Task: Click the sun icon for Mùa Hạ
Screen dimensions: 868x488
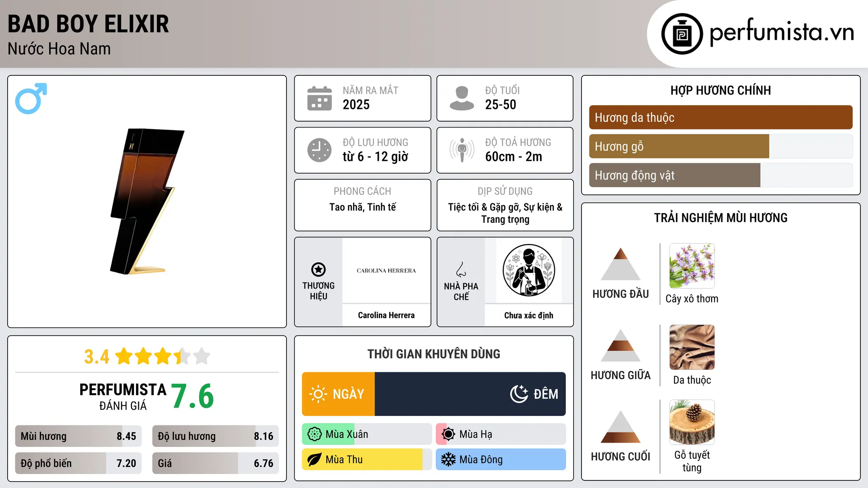Action: pos(448,434)
